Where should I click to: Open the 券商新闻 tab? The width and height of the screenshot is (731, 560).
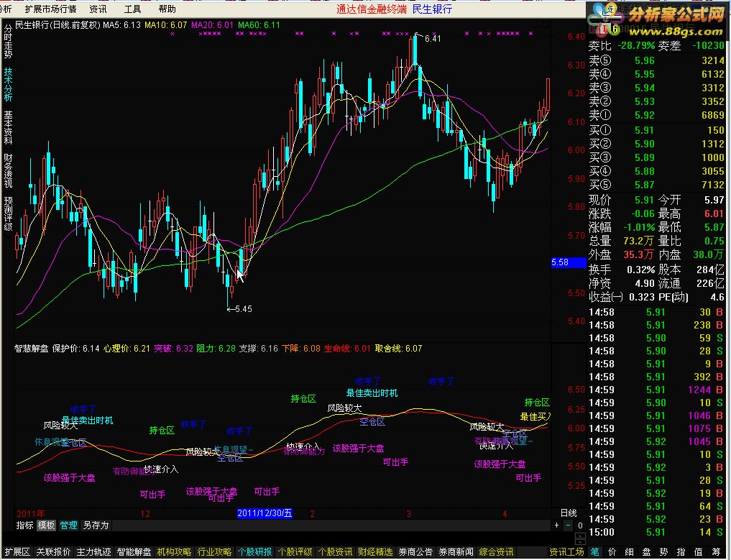tap(456, 552)
